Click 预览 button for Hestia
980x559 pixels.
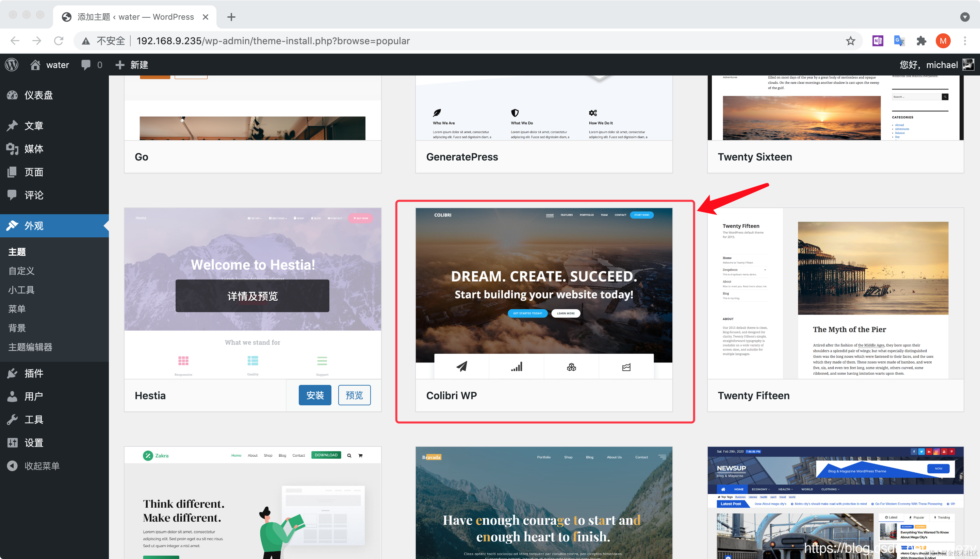354,395
